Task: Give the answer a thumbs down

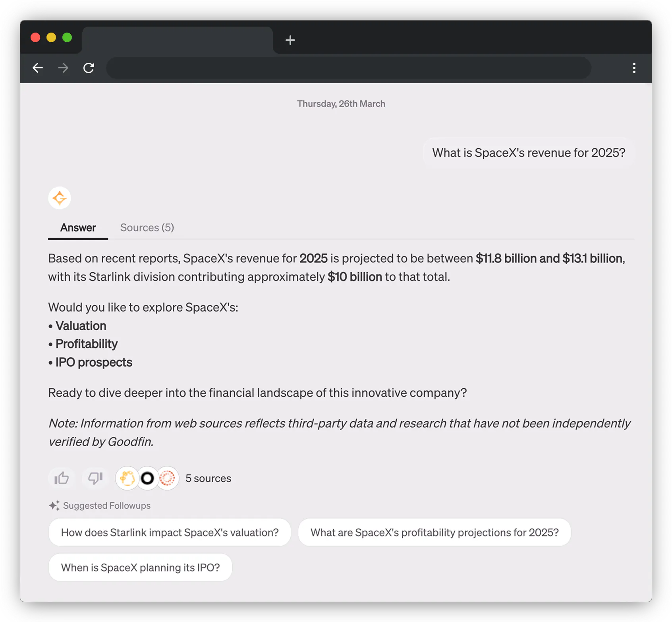Action: tap(95, 478)
